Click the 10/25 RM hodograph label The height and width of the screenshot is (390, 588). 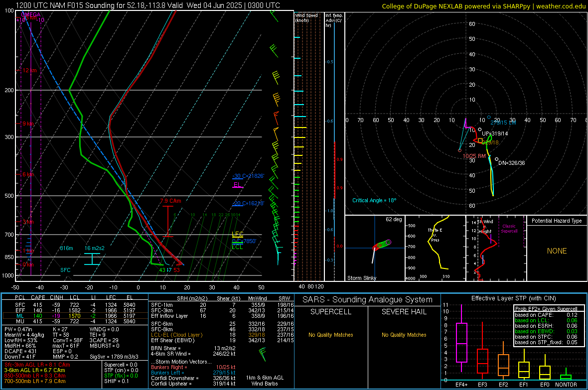tap(474, 155)
